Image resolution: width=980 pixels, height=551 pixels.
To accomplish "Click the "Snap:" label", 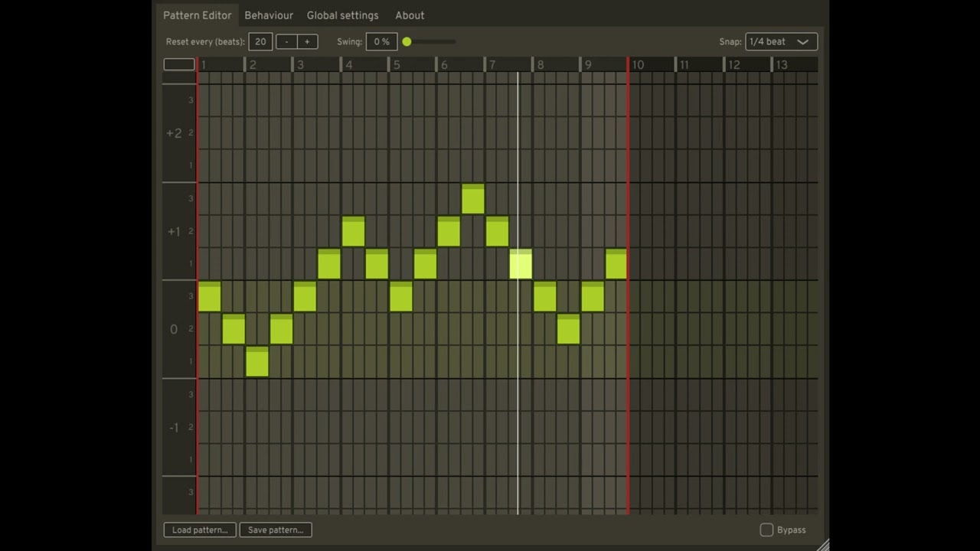I will click(730, 42).
